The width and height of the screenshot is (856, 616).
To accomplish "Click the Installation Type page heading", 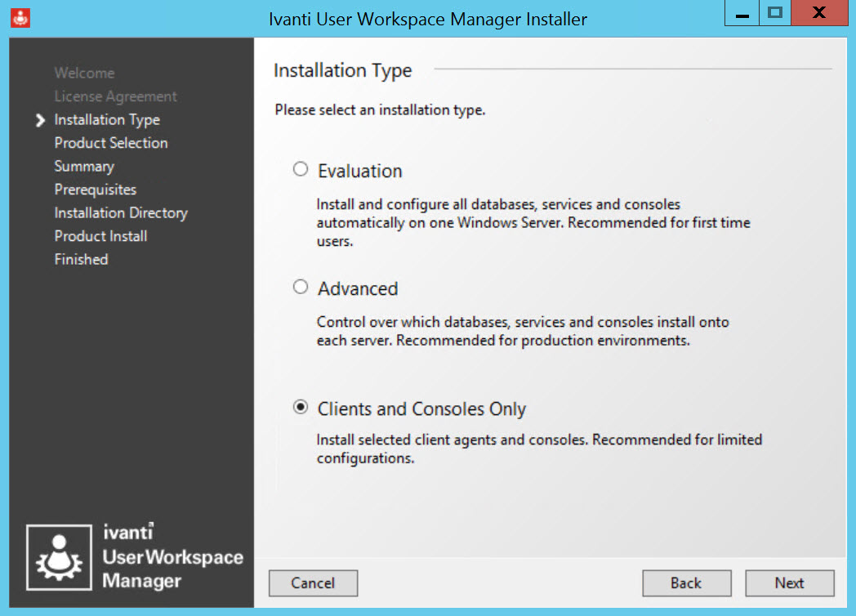I will (x=342, y=70).
